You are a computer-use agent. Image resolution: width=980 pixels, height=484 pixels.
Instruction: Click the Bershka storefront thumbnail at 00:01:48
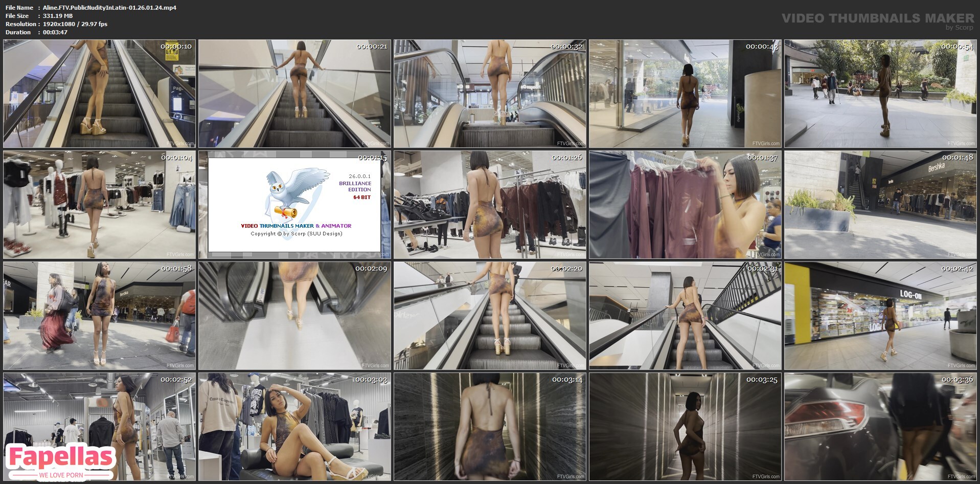point(880,205)
